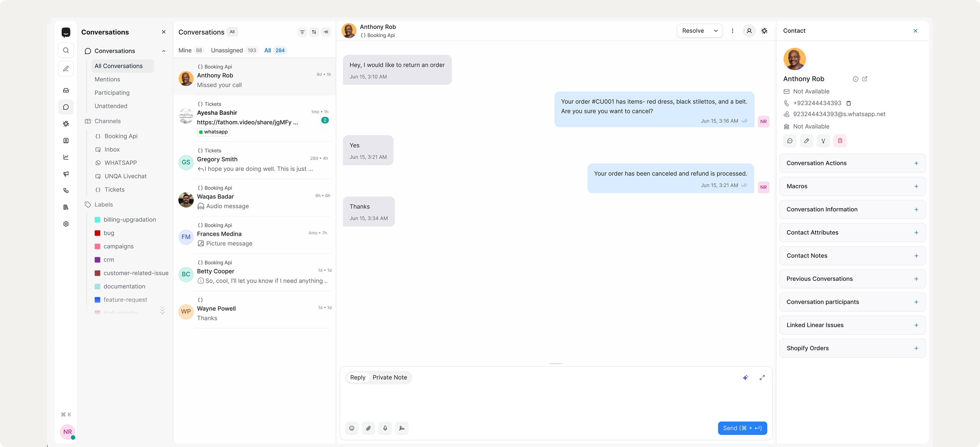Open conversations chat bubble icon in rail
The width and height of the screenshot is (980, 447).
(x=66, y=107)
